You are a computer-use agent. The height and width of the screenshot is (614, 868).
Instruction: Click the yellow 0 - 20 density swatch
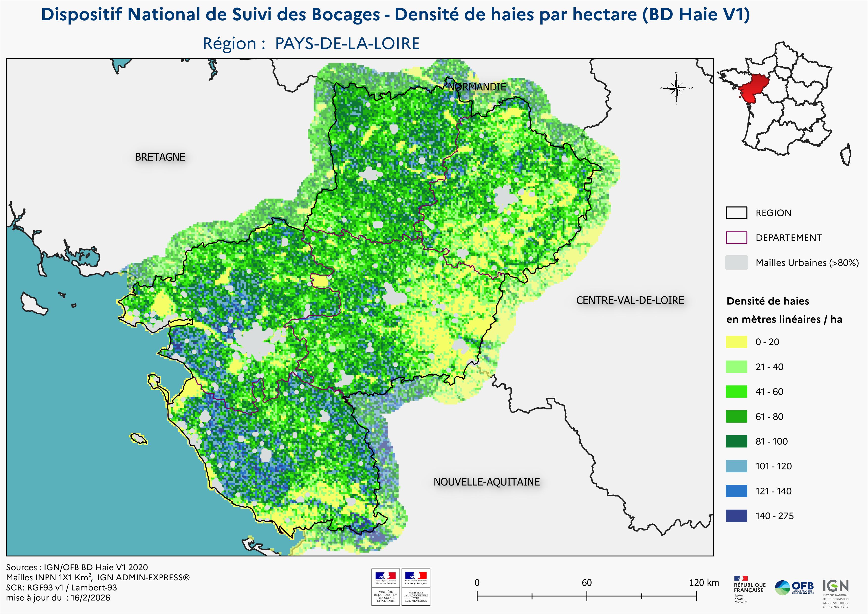[736, 342]
